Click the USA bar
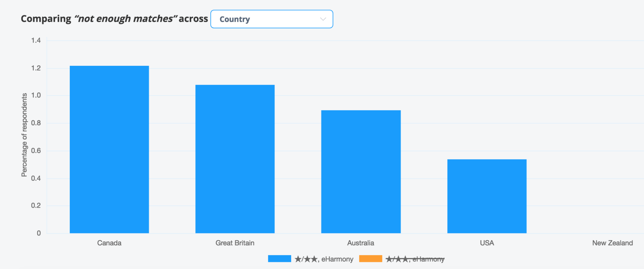The width and height of the screenshot is (644, 269). pyautogui.click(x=487, y=196)
